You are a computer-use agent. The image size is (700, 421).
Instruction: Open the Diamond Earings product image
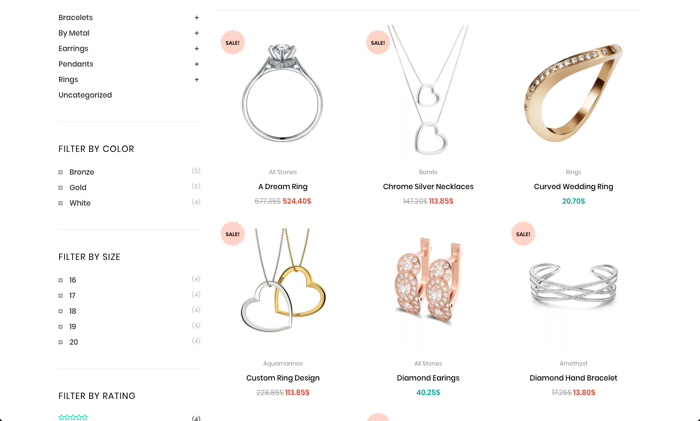pos(428,284)
